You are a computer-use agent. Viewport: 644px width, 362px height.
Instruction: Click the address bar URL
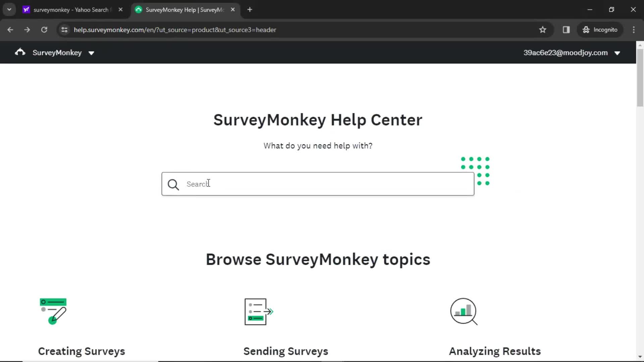[175, 30]
